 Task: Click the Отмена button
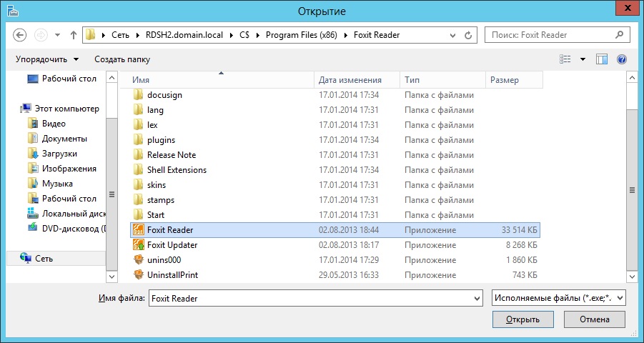594,319
